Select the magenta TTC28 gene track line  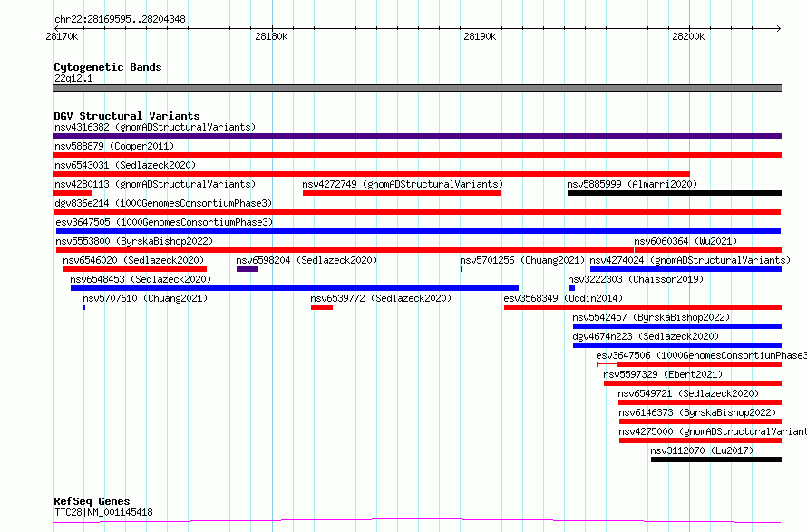coord(417,521)
